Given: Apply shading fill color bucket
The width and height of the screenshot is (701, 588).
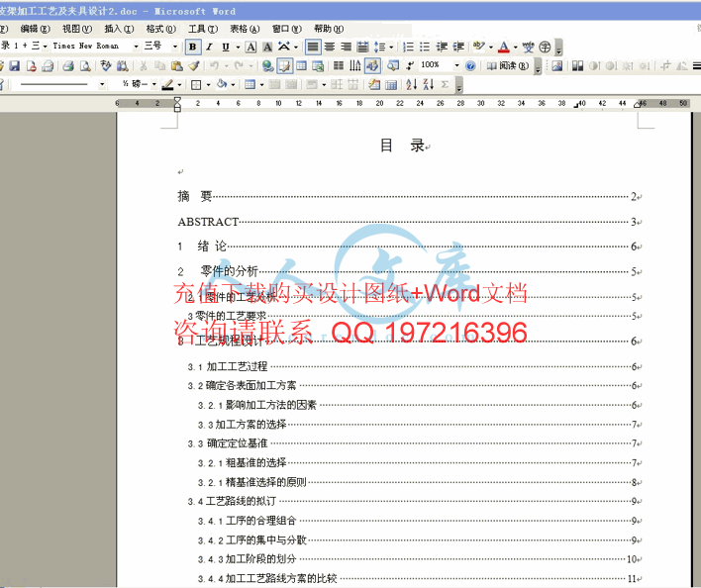Looking at the screenshot, I should [222, 84].
